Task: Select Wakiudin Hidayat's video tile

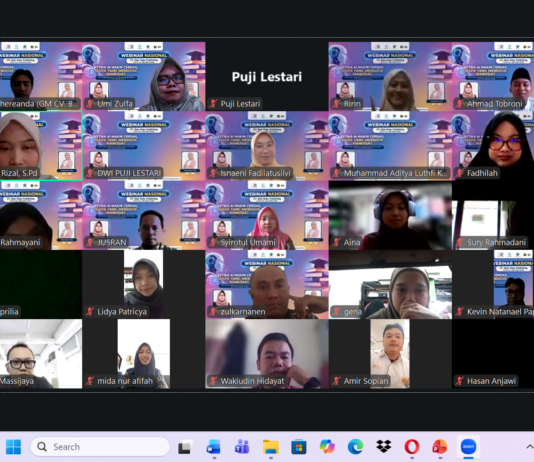Action: (x=267, y=354)
